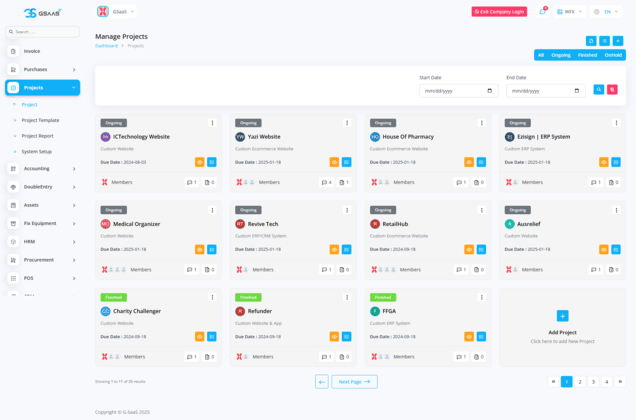This screenshot has width=636, height=420.
Task: Click the Dashboard breadcrumb link
Action: [x=106, y=46]
